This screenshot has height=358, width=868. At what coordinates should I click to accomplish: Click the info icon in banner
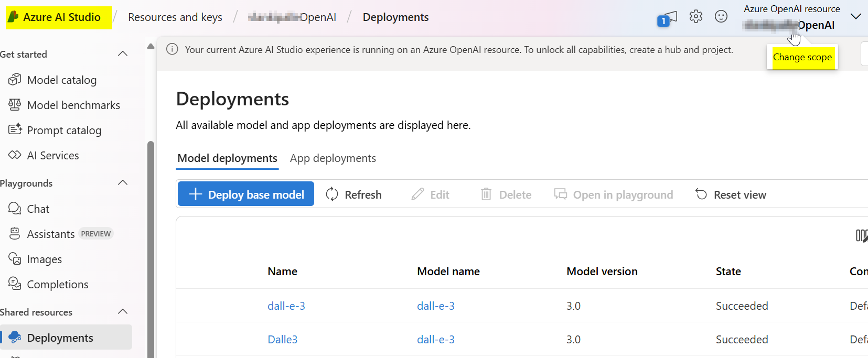(x=172, y=49)
